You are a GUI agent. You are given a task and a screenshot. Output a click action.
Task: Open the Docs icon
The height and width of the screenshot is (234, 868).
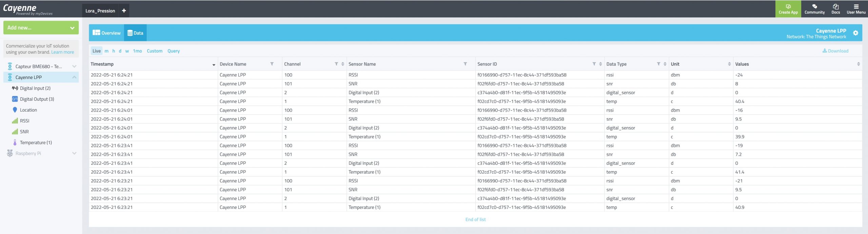point(835,6)
